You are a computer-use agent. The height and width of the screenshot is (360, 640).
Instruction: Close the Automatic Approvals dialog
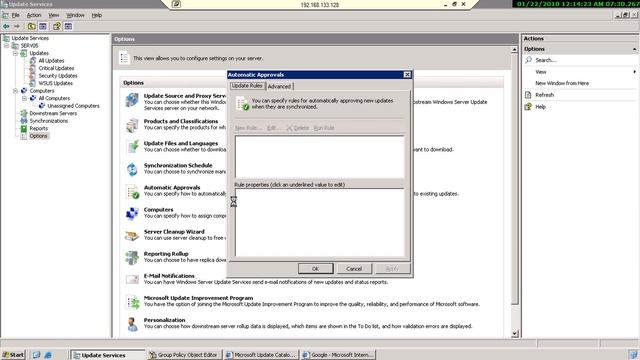tap(407, 75)
